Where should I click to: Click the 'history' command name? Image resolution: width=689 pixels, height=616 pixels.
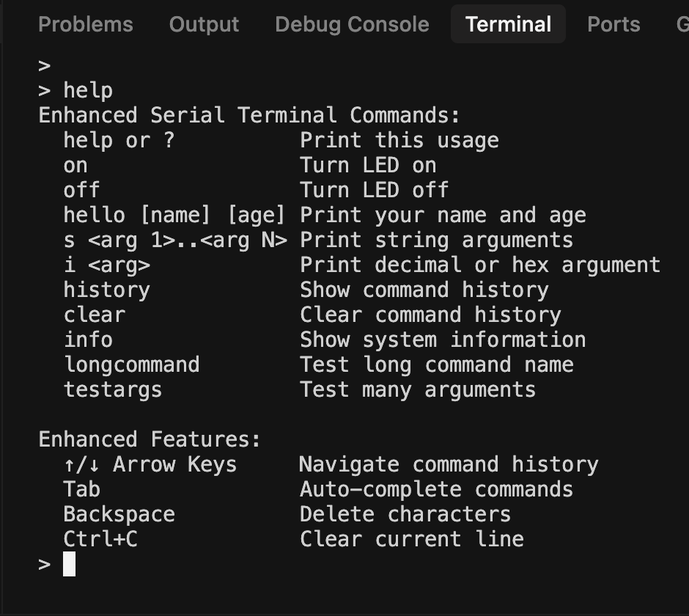click(x=107, y=290)
